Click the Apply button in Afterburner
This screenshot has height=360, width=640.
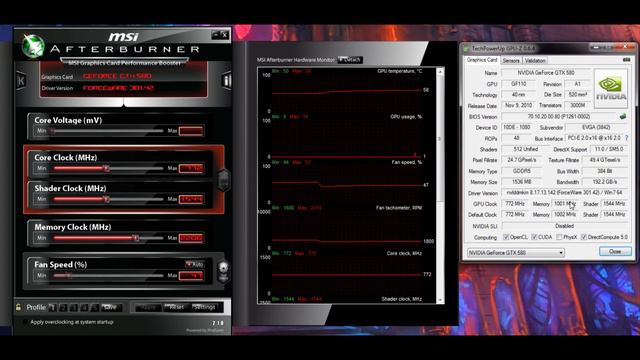[x=148, y=307]
